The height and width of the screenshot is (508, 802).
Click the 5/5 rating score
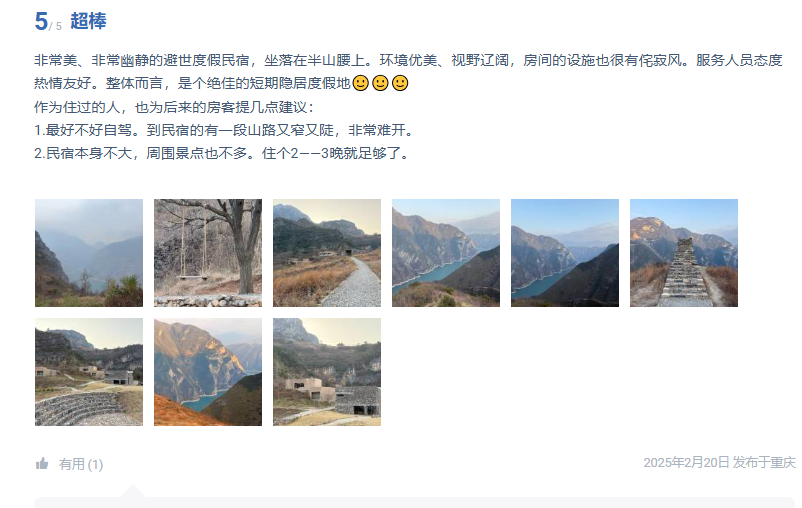pyautogui.click(x=48, y=21)
